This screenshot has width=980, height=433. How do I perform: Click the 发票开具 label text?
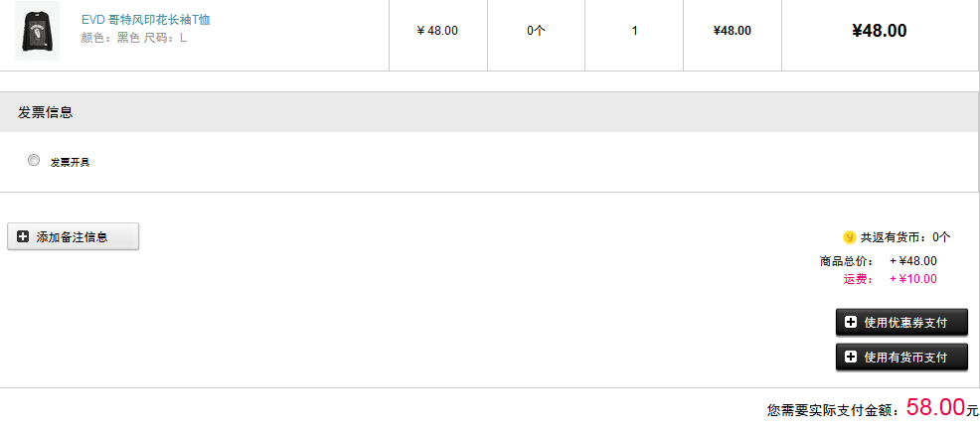(x=70, y=163)
